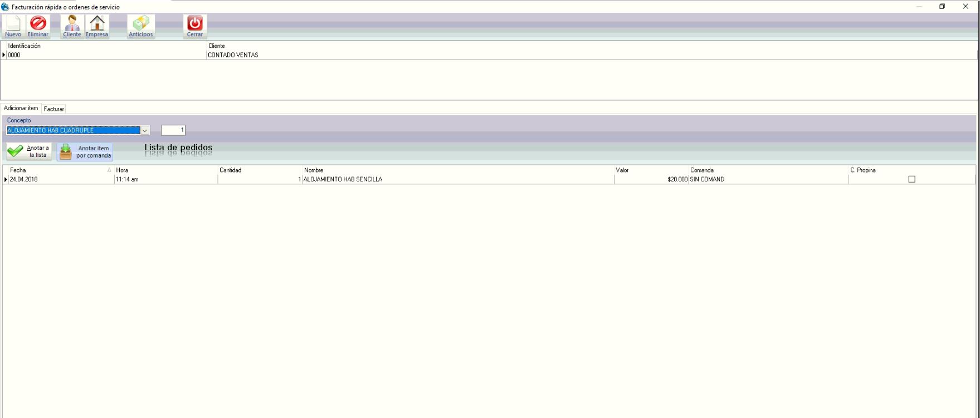
Task: Select the Adicionar item tab
Action: [21, 109]
